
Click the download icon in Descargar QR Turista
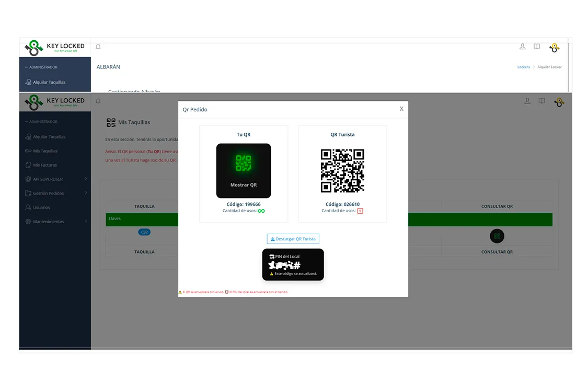273,239
